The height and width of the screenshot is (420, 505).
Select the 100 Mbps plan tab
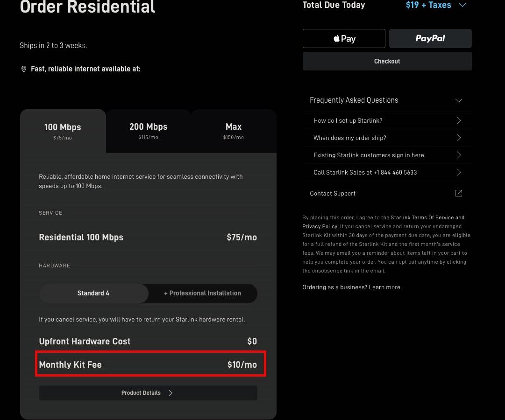click(x=63, y=131)
